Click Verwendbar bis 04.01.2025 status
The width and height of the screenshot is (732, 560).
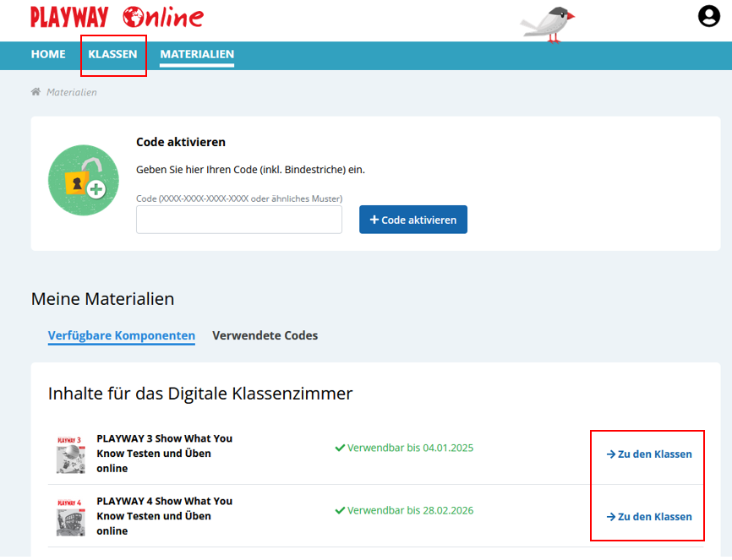(404, 448)
